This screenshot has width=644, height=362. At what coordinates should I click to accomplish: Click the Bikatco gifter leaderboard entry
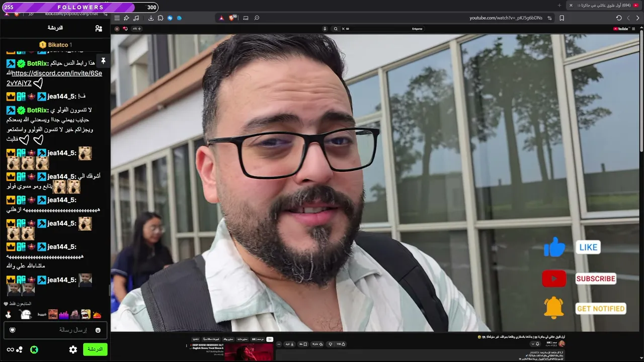[x=55, y=45]
